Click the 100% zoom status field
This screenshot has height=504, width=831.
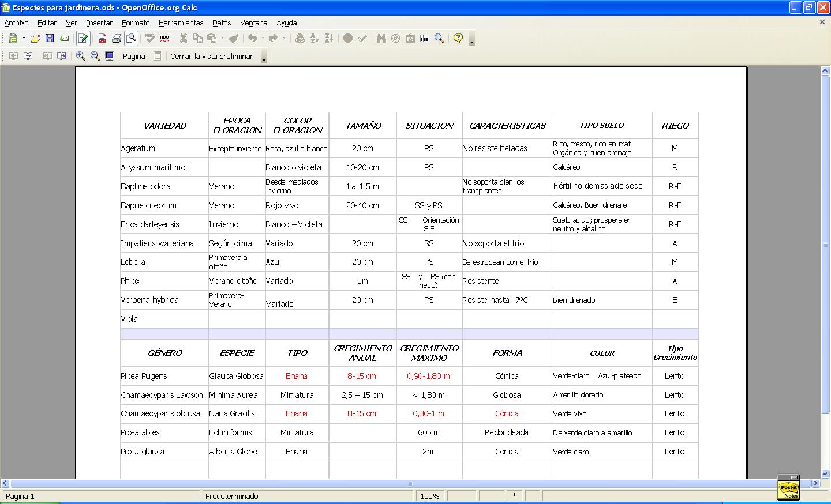[429, 496]
